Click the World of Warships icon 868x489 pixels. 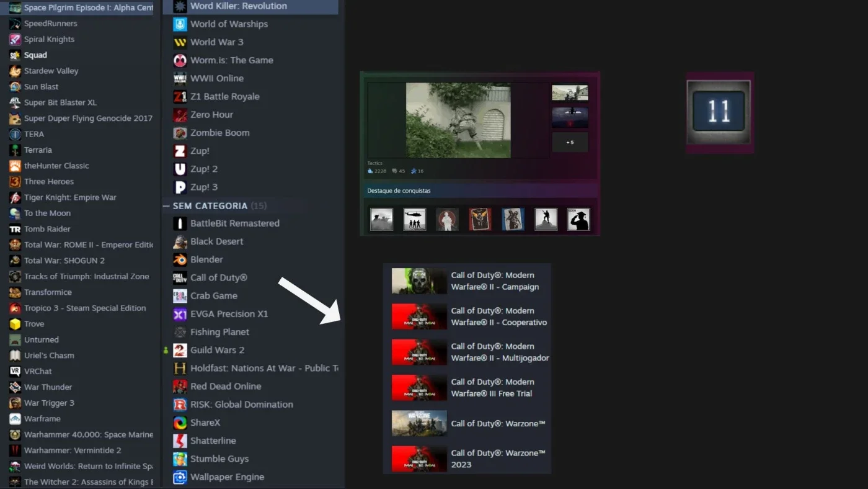180,24
